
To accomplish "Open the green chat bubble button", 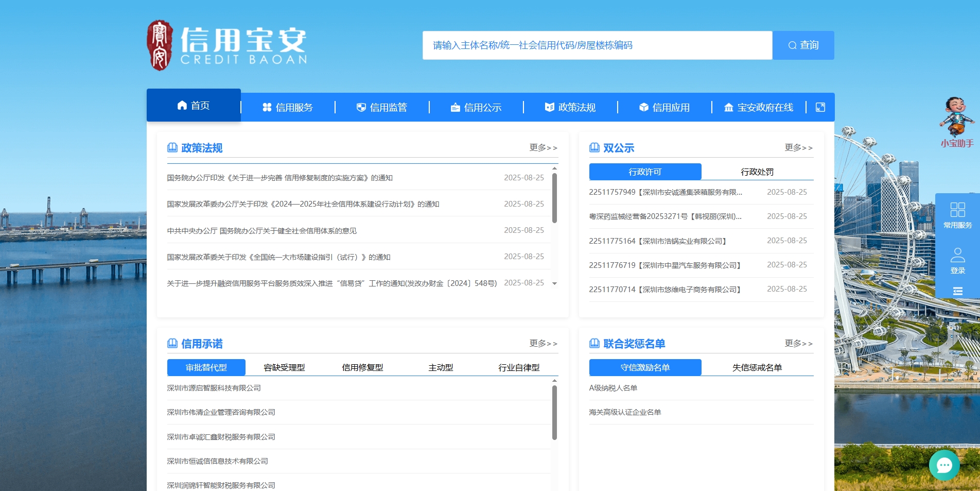I will coord(944,465).
